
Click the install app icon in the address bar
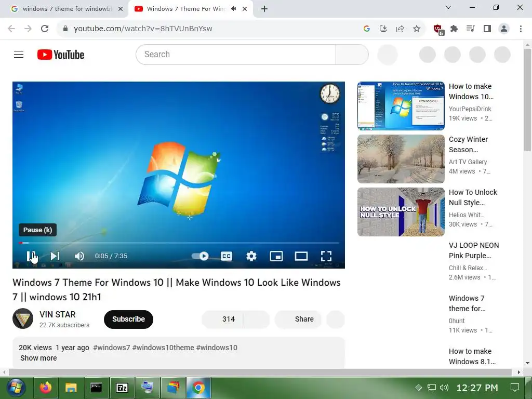(x=383, y=29)
